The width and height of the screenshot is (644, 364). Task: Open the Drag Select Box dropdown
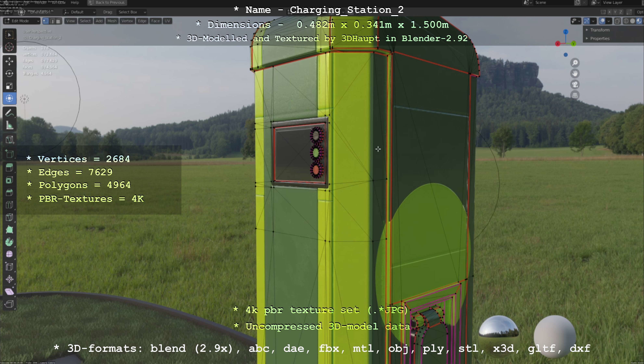[x=132, y=12]
